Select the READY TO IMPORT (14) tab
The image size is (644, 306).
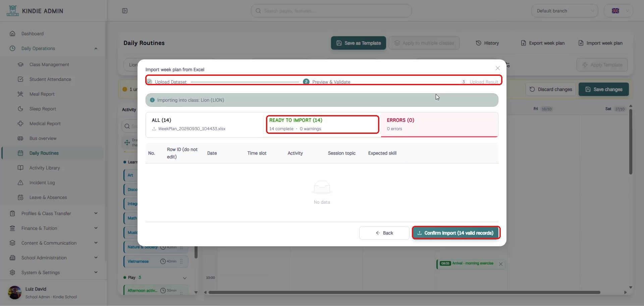pyautogui.click(x=322, y=124)
